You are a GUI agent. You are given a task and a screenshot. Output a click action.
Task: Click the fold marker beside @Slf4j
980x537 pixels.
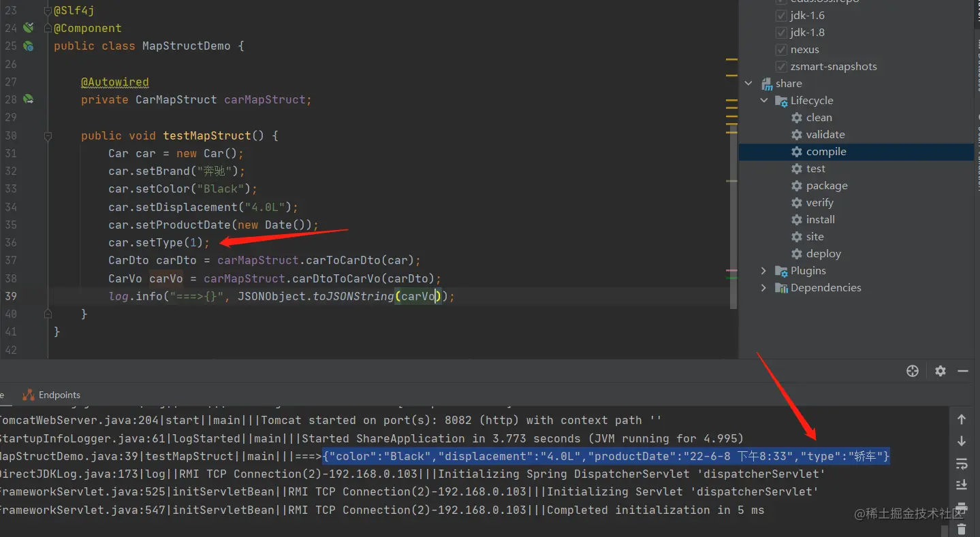pos(48,11)
